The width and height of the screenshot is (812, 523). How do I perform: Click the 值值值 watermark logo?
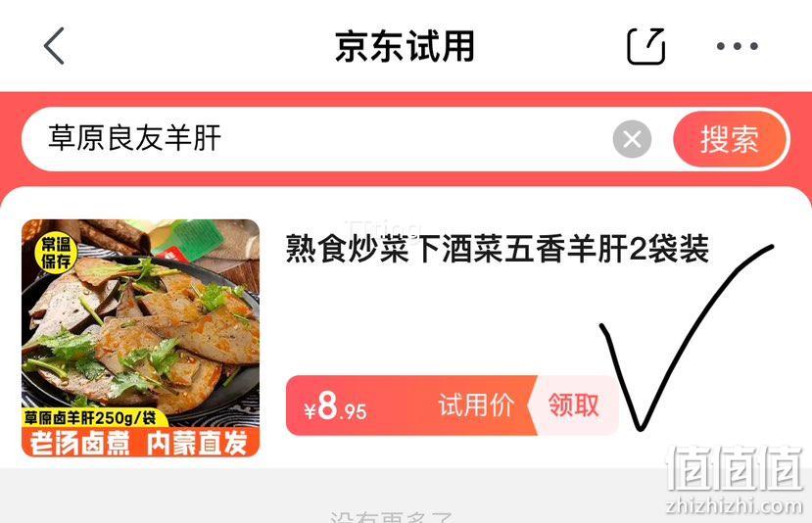point(735,467)
